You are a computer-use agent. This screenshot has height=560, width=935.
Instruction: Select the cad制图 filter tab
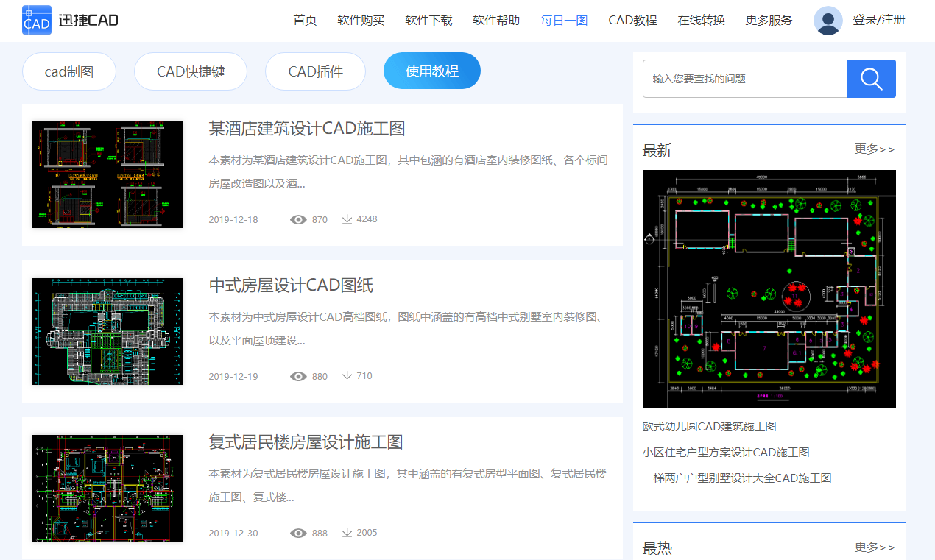[68, 71]
